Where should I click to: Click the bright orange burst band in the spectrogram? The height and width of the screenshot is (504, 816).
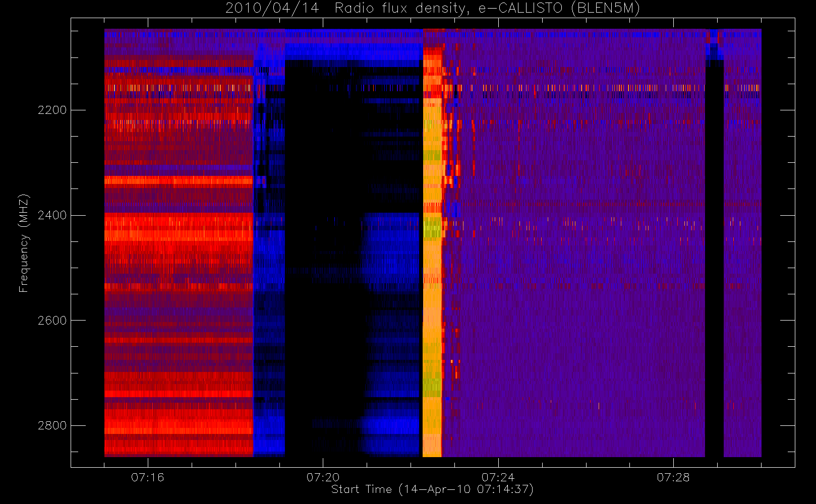pos(432,252)
